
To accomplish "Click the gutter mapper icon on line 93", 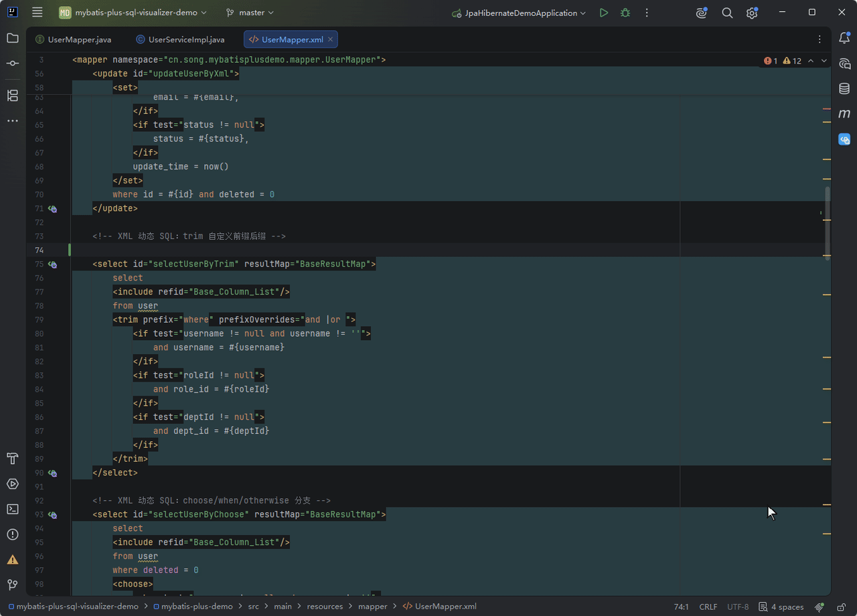I will point(52,515).
